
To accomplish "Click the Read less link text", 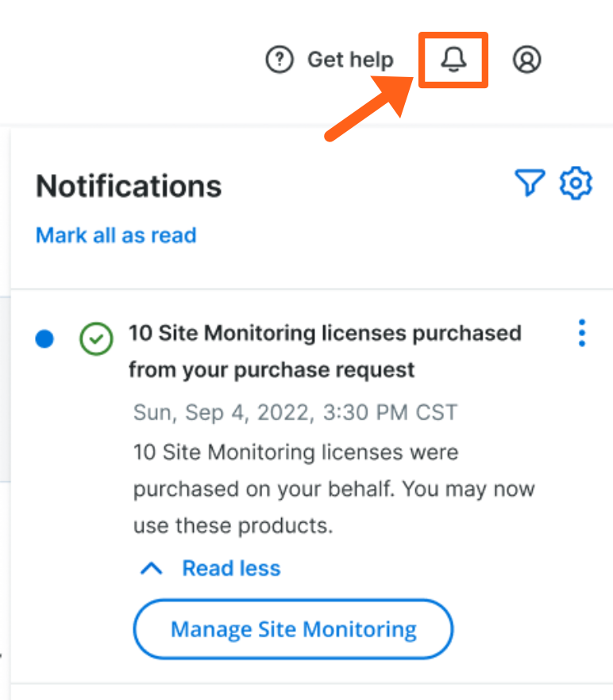I will tap(231, 568).
